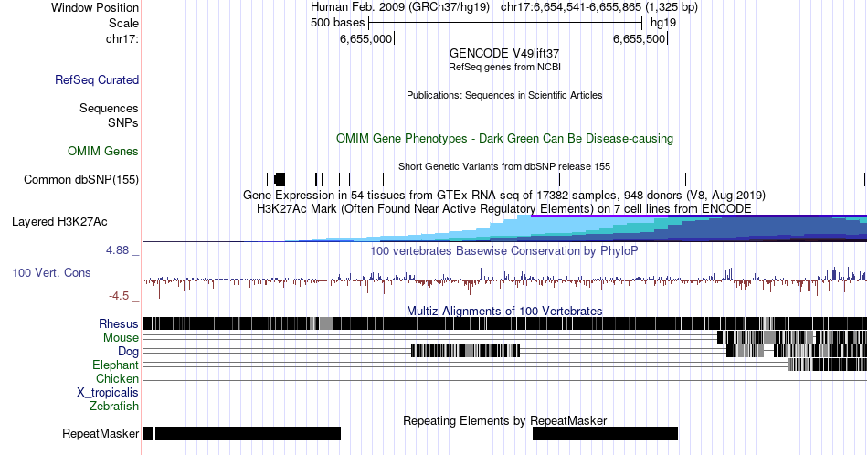Select the Zebrafish alignment row label
868x455 pixels.
point(114,407)
